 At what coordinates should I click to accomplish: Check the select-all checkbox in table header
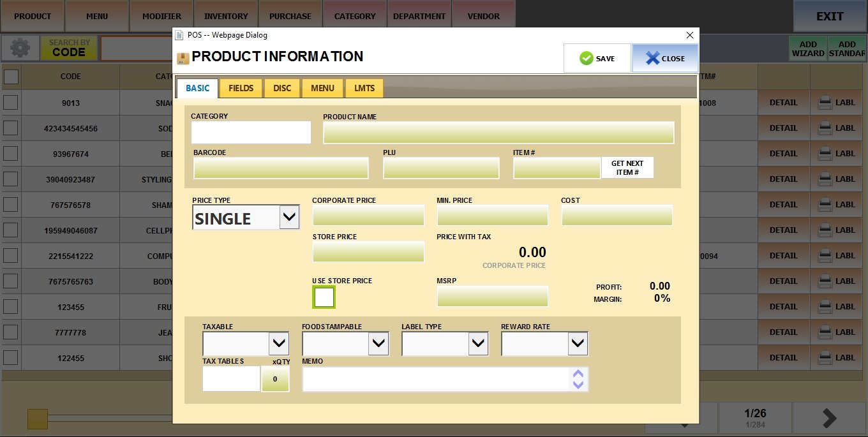[x=11, y=77]
